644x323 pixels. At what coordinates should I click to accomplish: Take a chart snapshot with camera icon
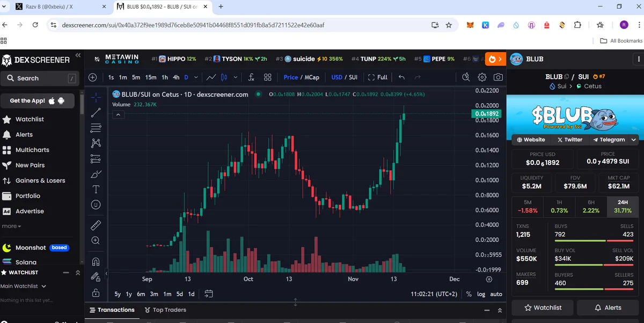point(498,77)
